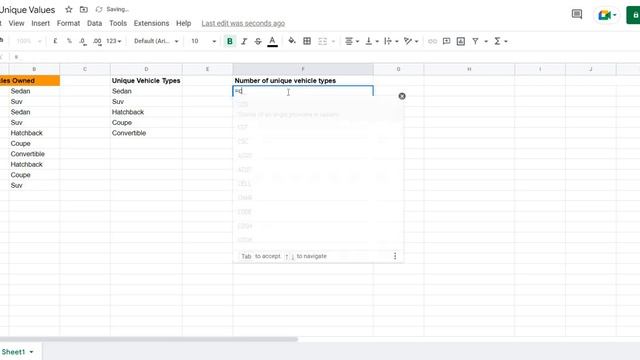Screen dimensions: 640x360
Task: Decrease decimal places
Action: pos(83,41)
